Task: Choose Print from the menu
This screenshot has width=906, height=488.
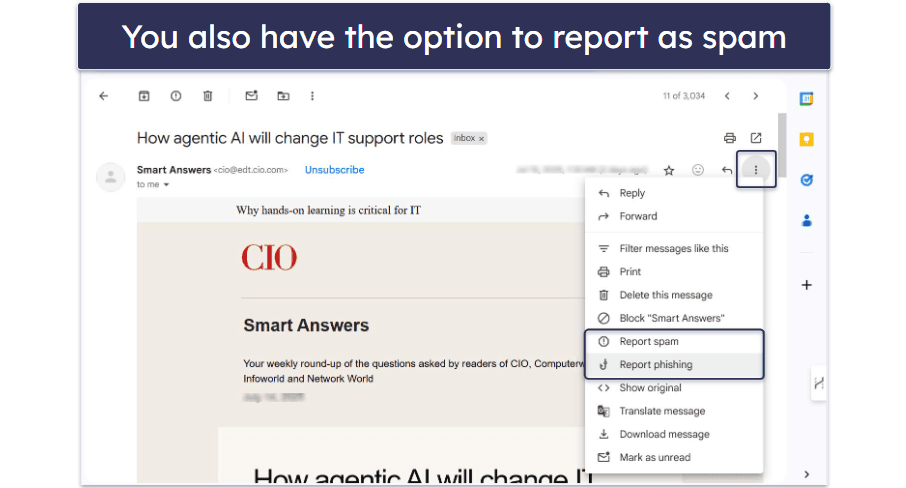Action: 674,271
